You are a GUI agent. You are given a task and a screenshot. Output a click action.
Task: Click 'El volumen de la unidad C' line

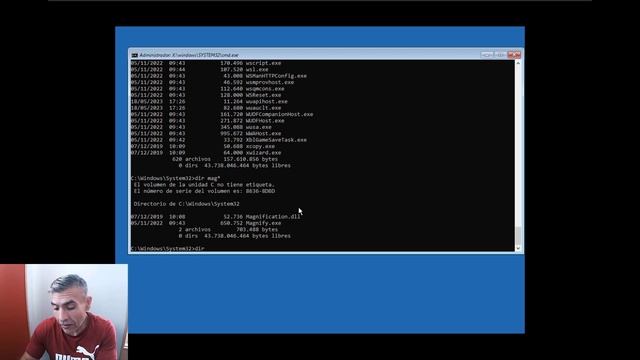pos(204,185)
